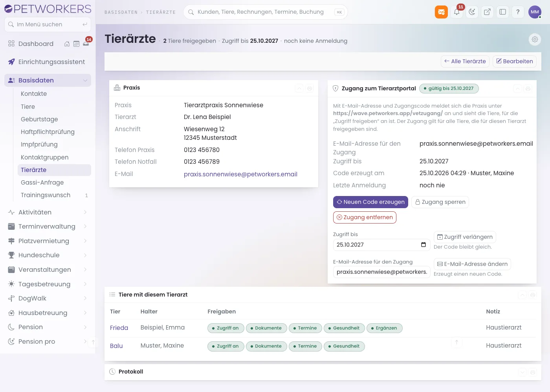Viewport: 550px width, 392px height.
Task: Toggle Frieda's Ergänzen permission badge
Action: (x=384, y=328)
